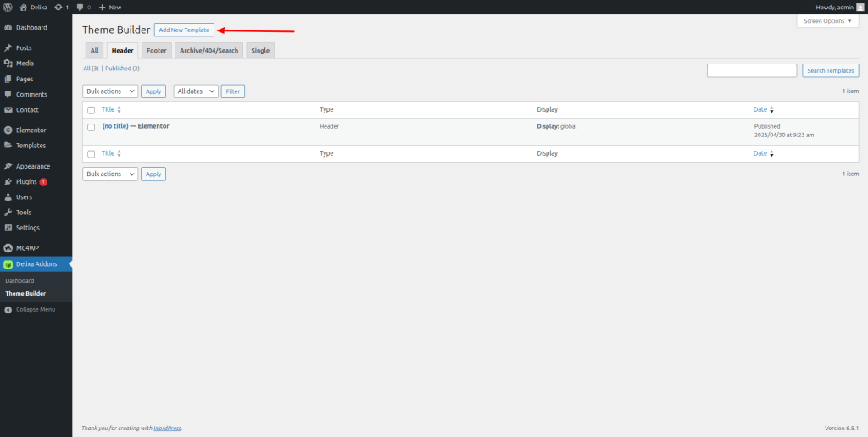Screen dimensions: 868x437
Task: Open the Dashboard sidebar icon
Action: (x=8, y=28)
